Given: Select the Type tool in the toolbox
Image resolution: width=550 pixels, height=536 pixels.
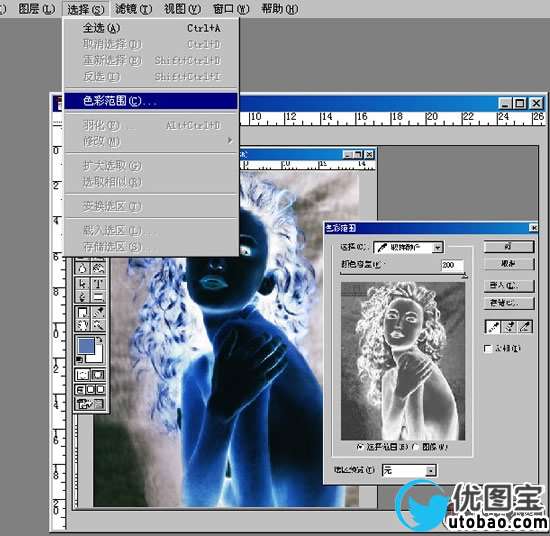Looking at the screenshot, I should 98,283.
